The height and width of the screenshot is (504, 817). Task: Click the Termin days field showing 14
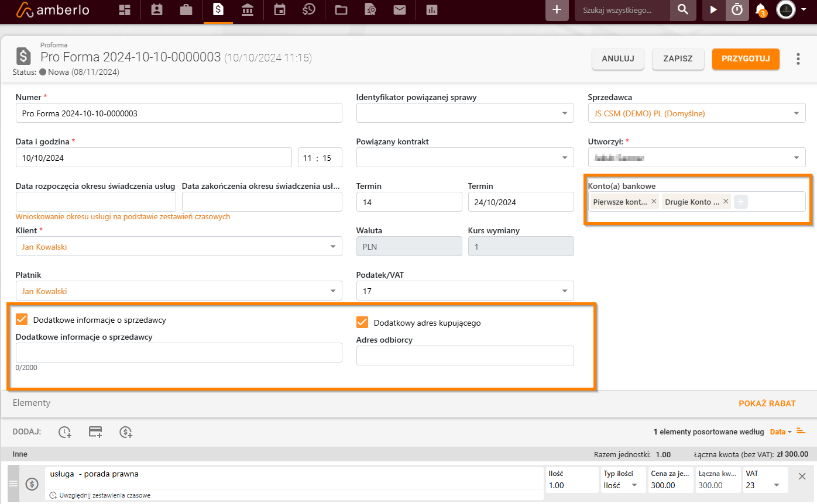(x=409, y=202)
